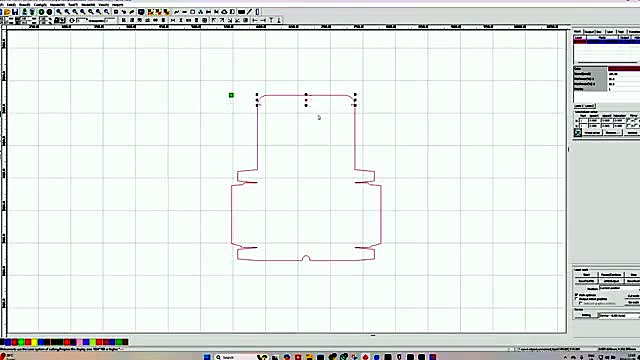
Task: Switch to the Output tab in right panel
Action: click(x=589, y=31)
